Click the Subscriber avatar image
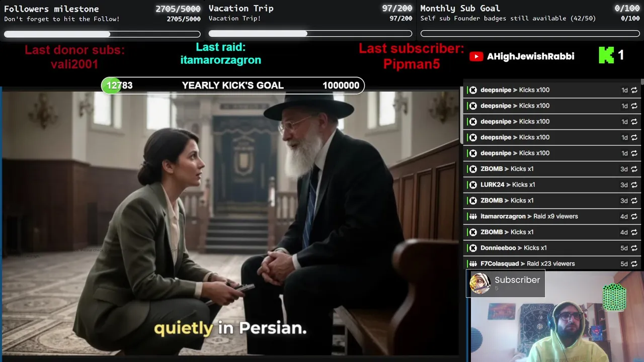This screenshot has width=644, height=362. coord(480,284)
